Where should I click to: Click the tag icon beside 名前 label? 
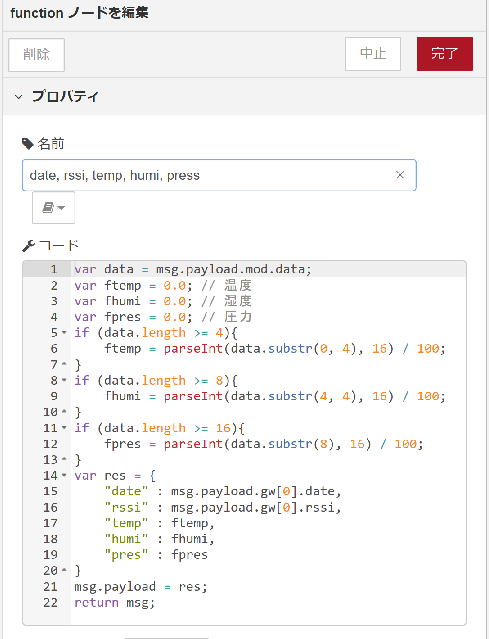[x=27, y=143]
